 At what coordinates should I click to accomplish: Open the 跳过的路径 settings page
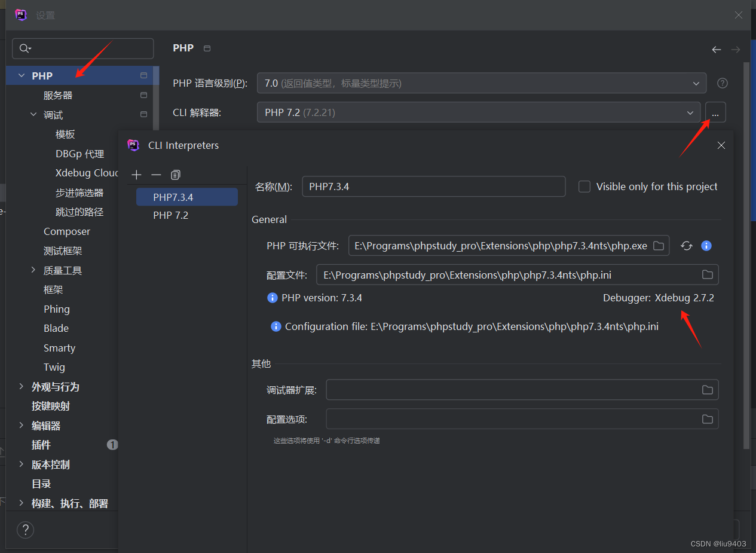[79, 212]
